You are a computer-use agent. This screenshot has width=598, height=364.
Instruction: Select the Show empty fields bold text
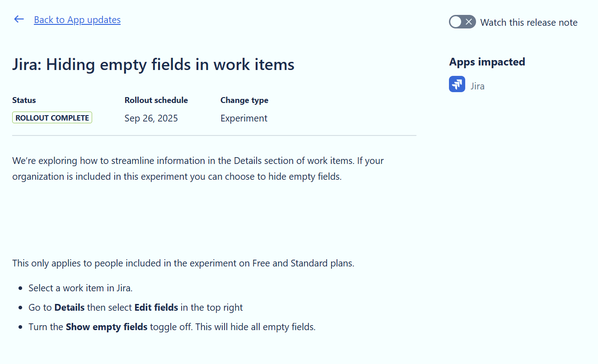tap(107, 327)
